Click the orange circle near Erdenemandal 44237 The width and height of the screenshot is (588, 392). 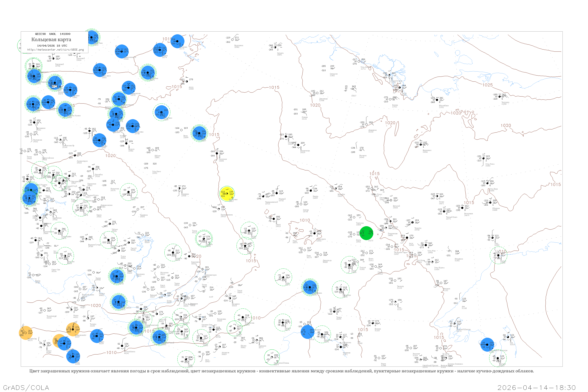(x=73, y=329)
